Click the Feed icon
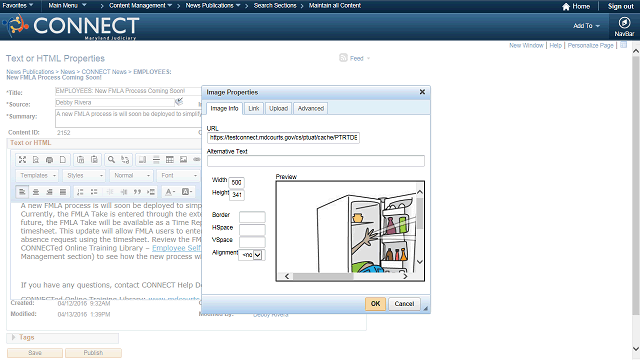Screen dimensions: 640x360 [343, 58]
